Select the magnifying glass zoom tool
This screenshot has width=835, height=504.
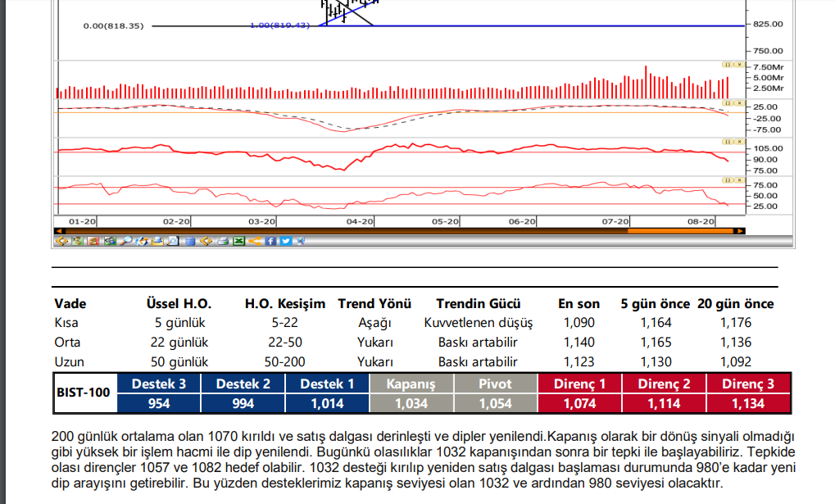click(125, 241)
